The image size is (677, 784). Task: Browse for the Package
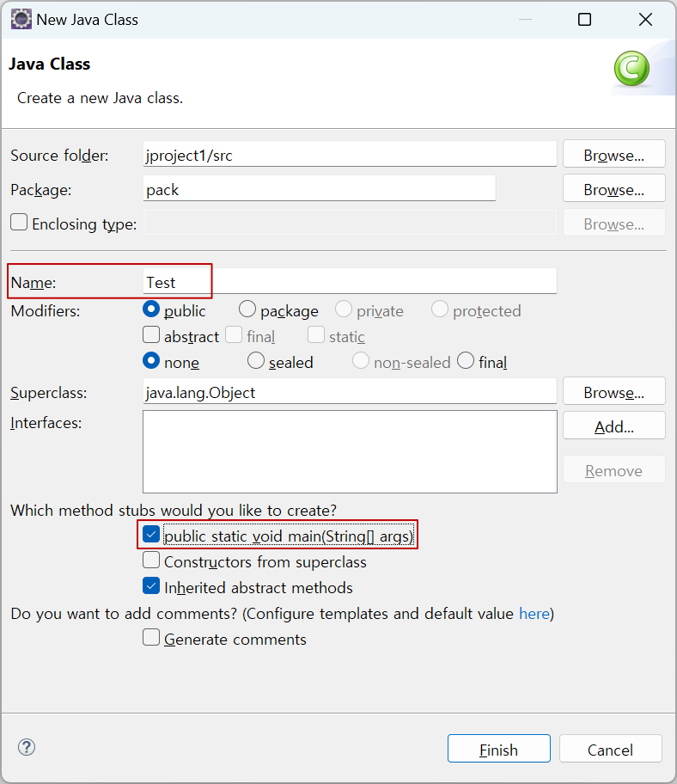[x=614, y=188]
